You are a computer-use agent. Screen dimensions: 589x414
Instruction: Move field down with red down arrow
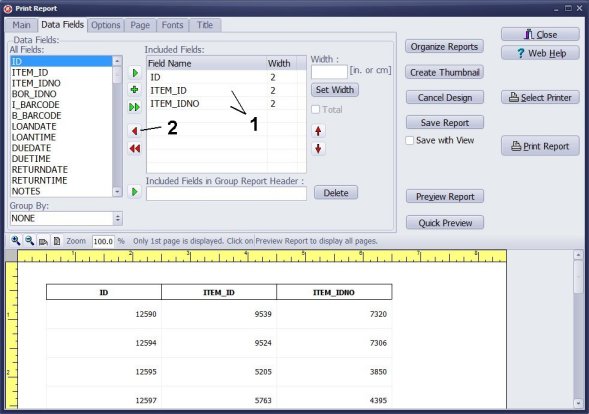click(318, 148)
